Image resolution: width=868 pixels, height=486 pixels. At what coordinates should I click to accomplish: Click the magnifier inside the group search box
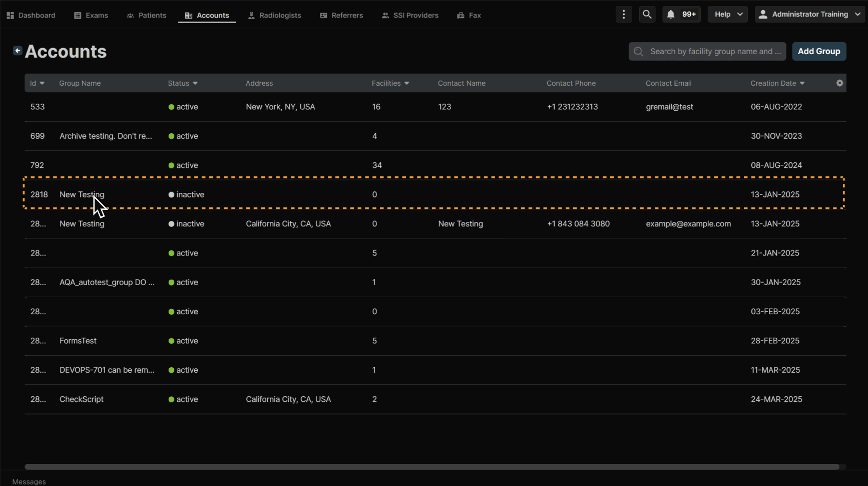(x=638, y=51)
